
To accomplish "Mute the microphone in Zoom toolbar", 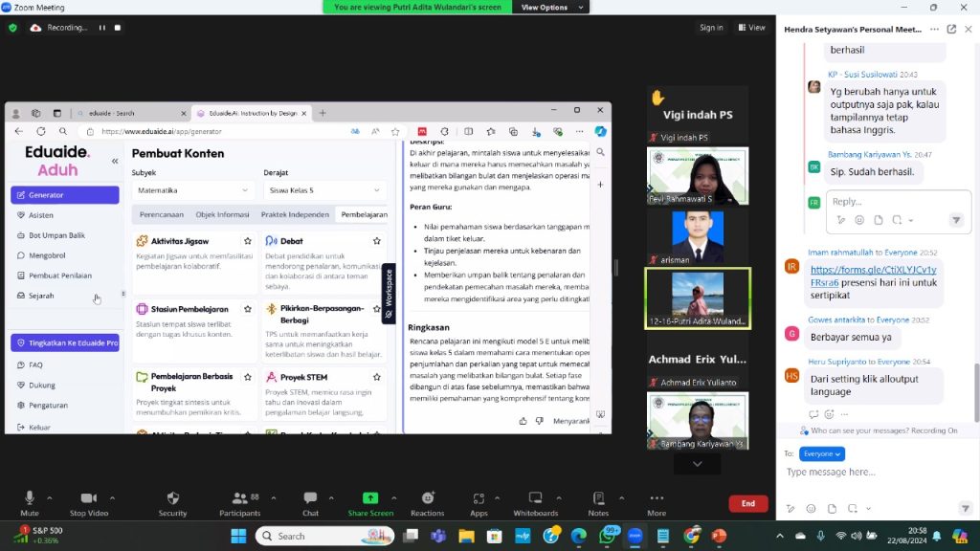I will [x=30, y=498].
